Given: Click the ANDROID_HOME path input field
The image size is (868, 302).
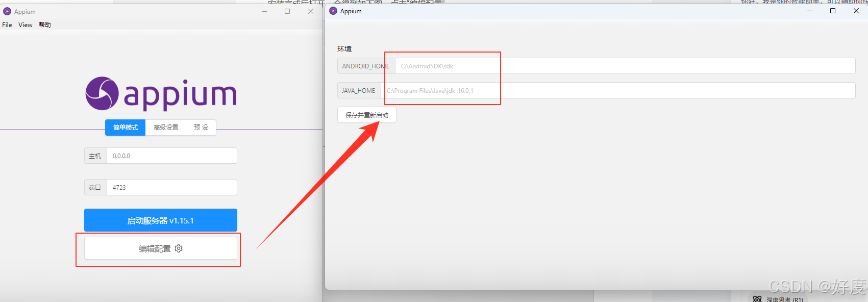Looking at the screenshot, I should click(x=625, y=66).
